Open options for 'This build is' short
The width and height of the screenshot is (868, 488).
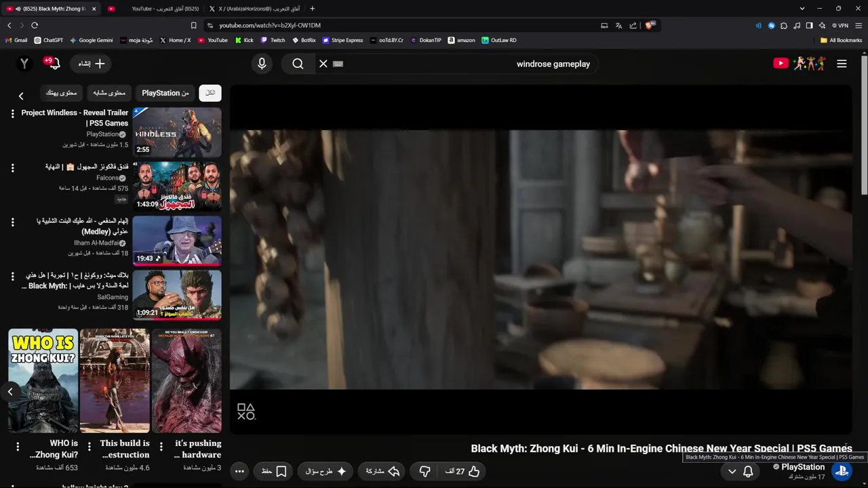90,446
